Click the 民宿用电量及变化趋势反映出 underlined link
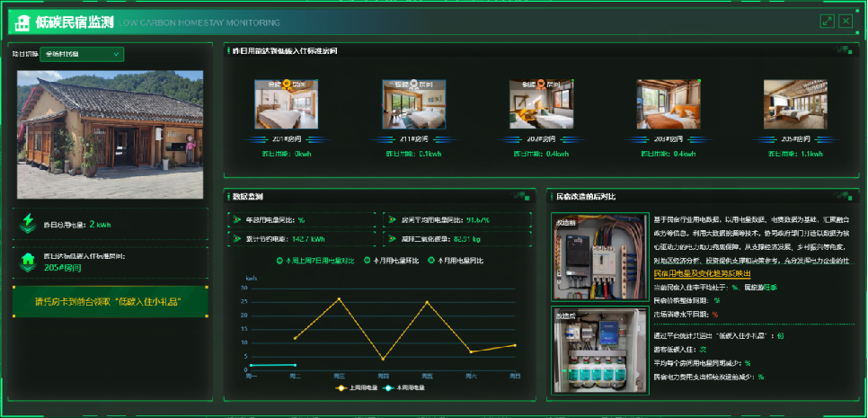868x418 pixels. point(702,272)
